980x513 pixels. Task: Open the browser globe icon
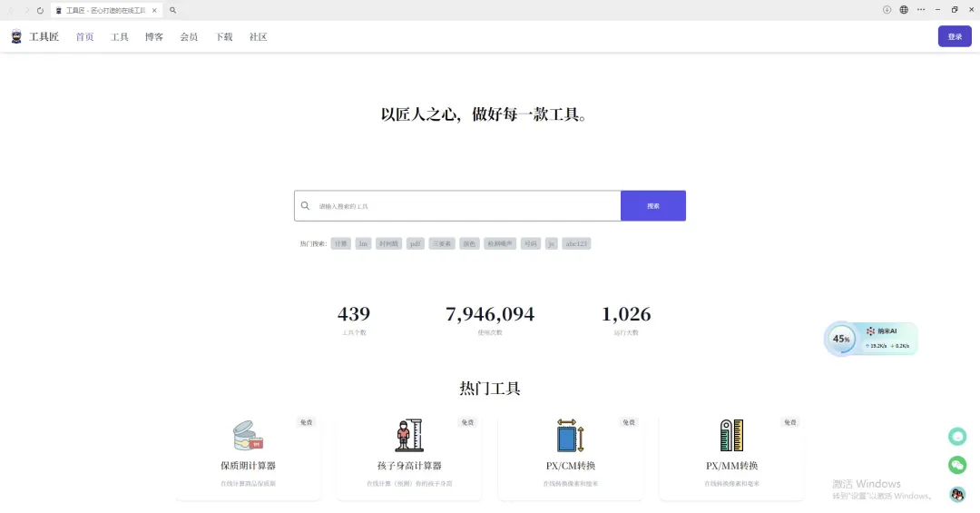tap(904, 10)
